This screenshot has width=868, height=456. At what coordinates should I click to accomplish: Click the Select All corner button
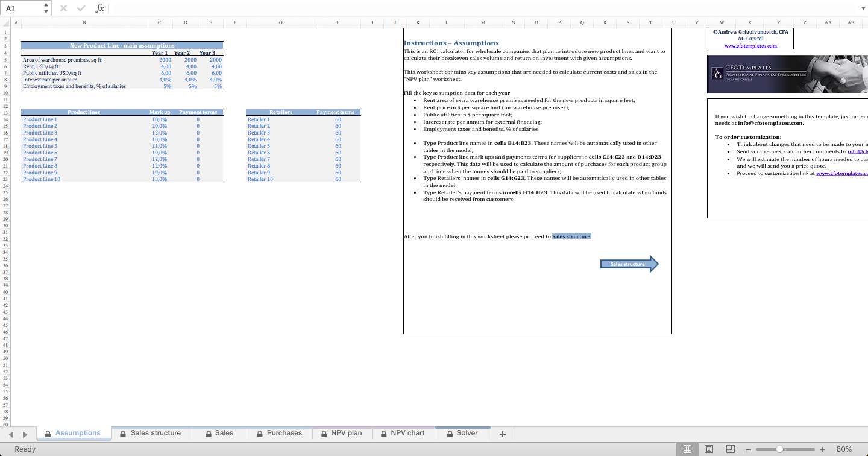click(x=5, y=22)
